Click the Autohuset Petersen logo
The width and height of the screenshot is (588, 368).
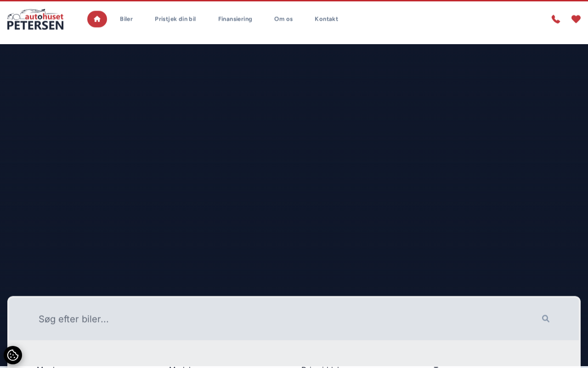[35, 19]
